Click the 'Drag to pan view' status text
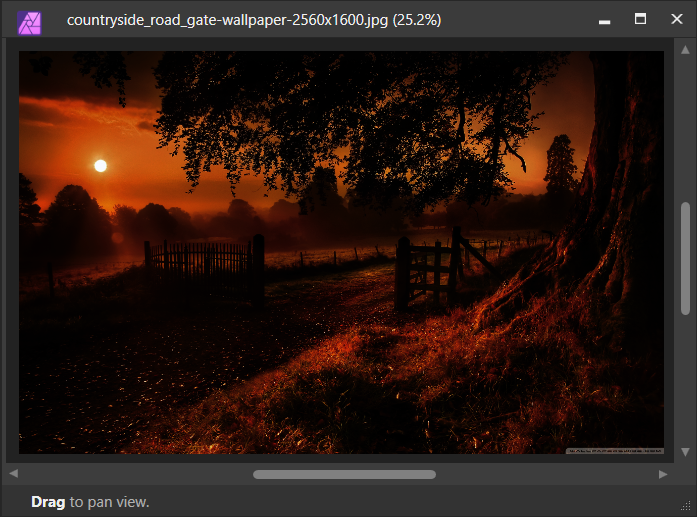The width and height of the screenshot is (697, 517). 90,502
